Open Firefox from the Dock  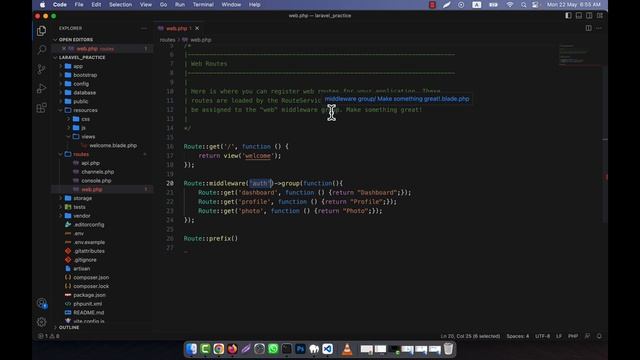tap(232, 349)
